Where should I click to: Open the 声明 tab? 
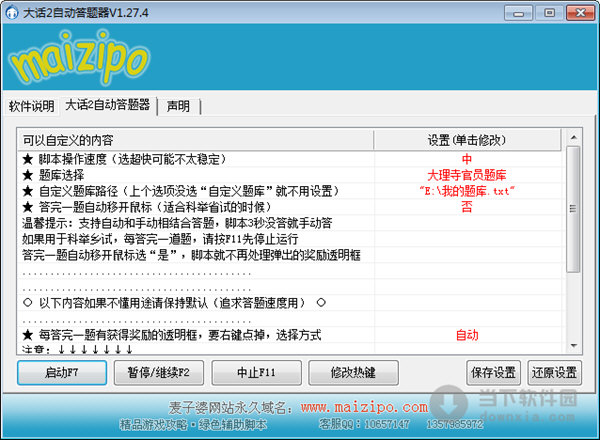pos(178,106)
